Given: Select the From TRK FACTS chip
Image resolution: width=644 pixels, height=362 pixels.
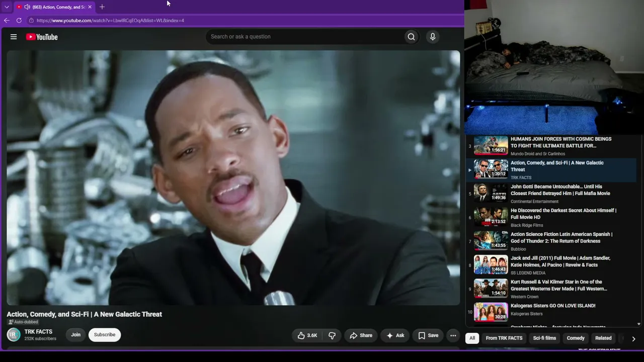Looking at the screenshot, I should click(x=504, y=338).
